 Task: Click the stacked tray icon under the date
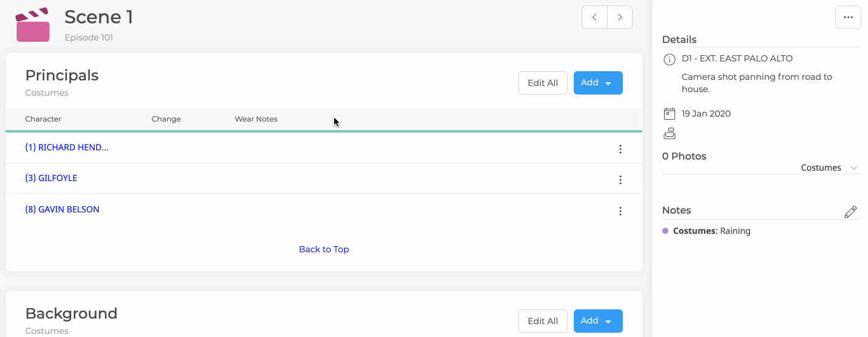tap(670, 133)
